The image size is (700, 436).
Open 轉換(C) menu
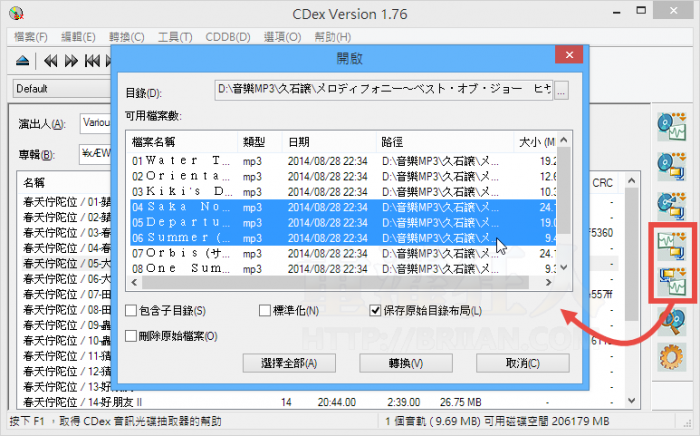tap(127, 37)
